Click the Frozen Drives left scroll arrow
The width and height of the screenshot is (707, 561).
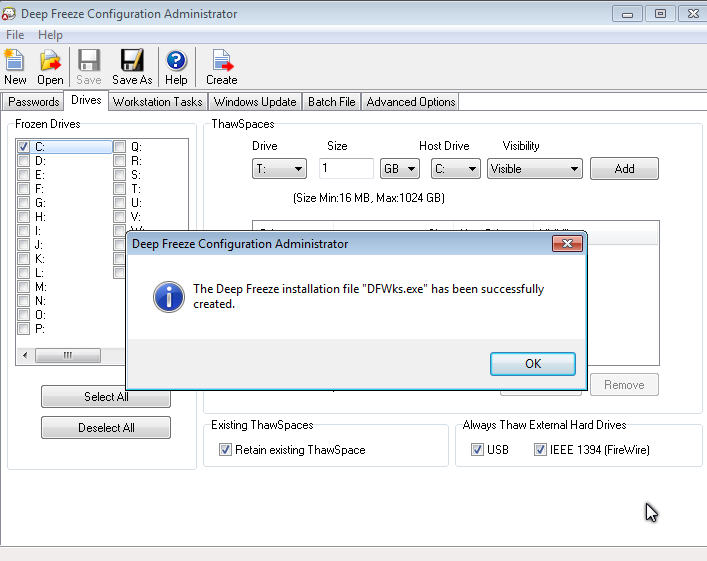25,355
